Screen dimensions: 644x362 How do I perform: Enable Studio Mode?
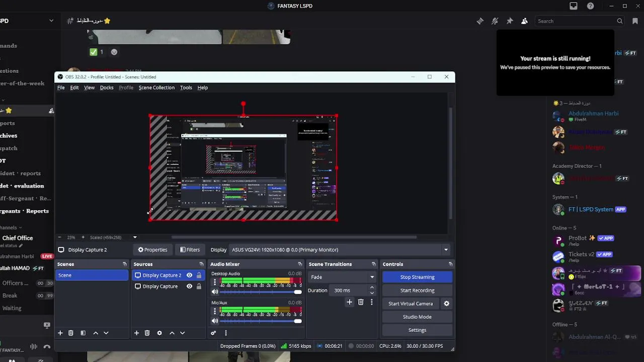[418, 317]
